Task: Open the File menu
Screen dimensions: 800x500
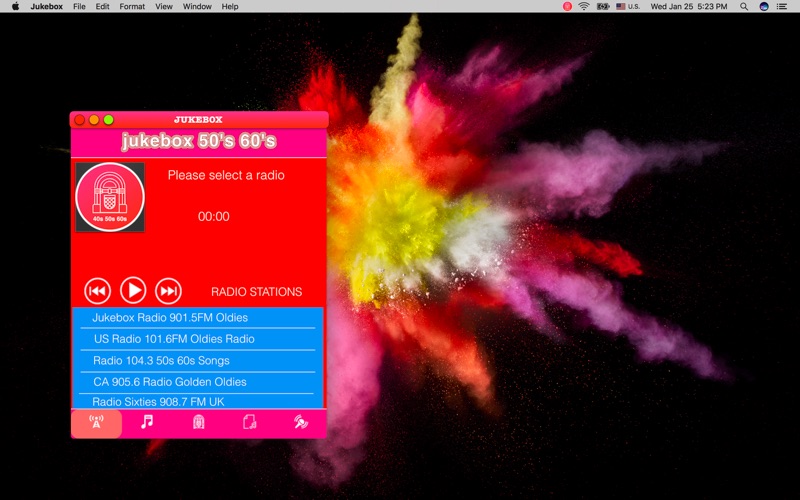Action: pyautogui.click(x=79, y=7)
